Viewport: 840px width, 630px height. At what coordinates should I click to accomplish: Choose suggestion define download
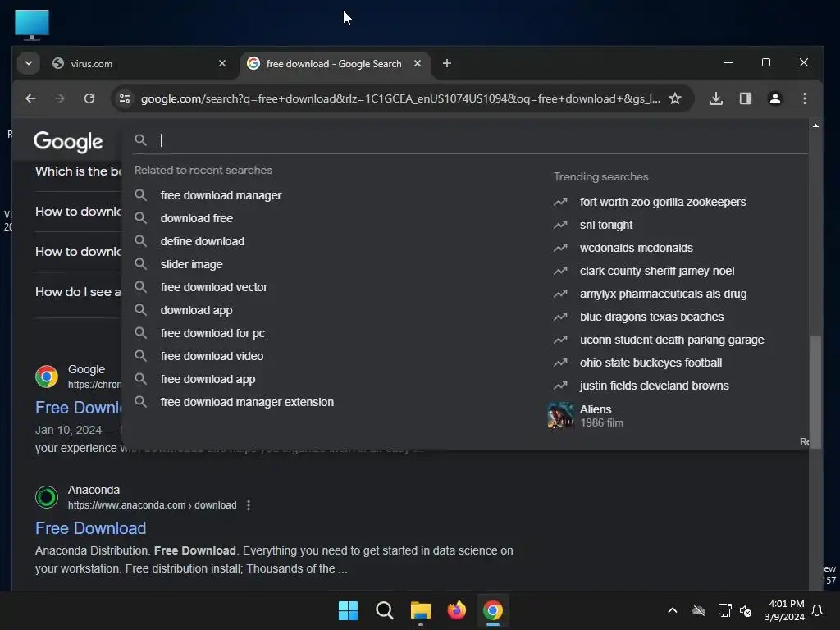click(203, 242)
